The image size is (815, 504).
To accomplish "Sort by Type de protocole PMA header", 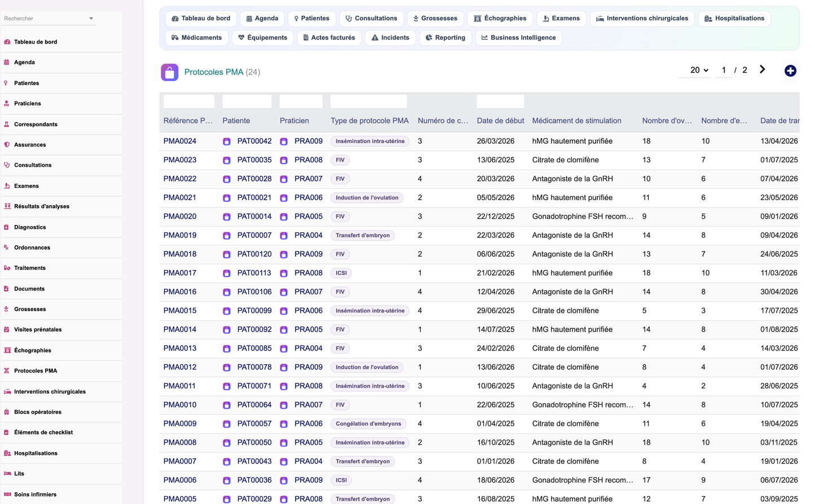I will (x=369, y=121).
